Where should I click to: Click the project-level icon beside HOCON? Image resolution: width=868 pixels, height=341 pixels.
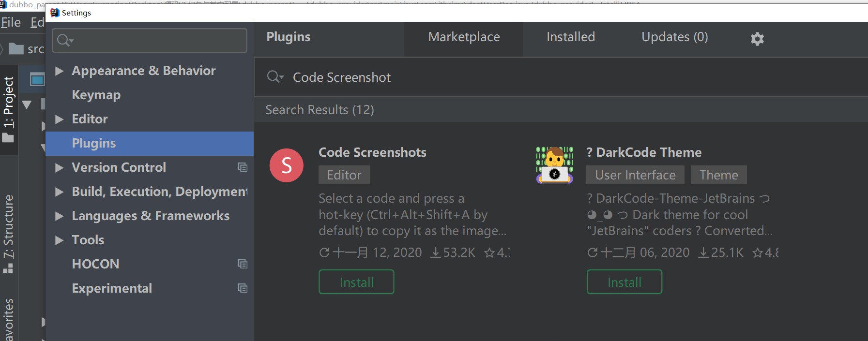click(x=243, y=264)
